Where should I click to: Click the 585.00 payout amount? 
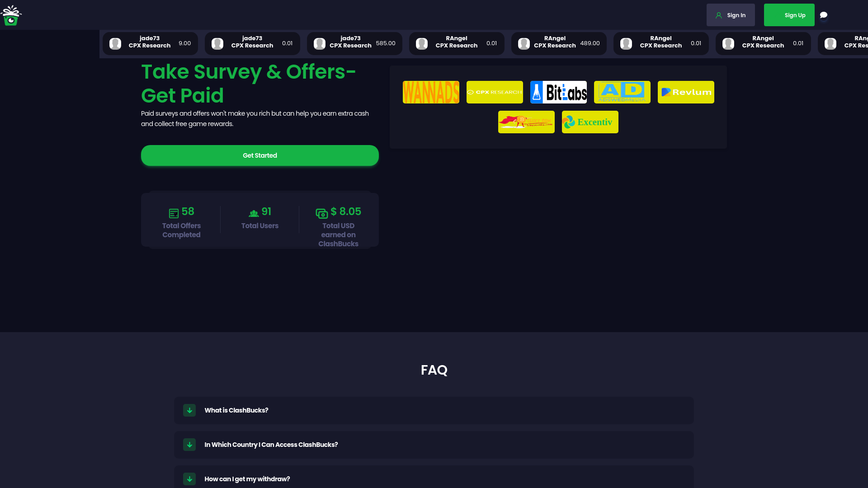[386, 43]
